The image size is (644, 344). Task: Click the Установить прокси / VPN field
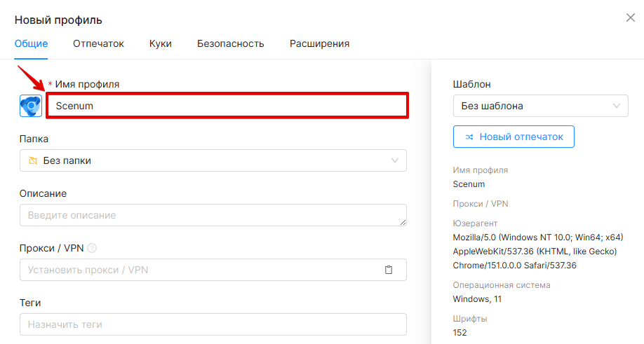(213, 270)
